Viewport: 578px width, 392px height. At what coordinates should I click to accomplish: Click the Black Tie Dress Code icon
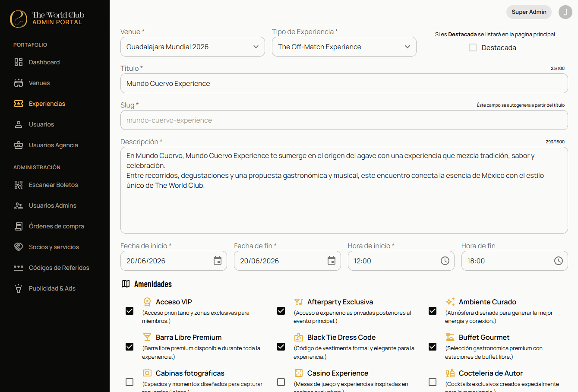299,337
